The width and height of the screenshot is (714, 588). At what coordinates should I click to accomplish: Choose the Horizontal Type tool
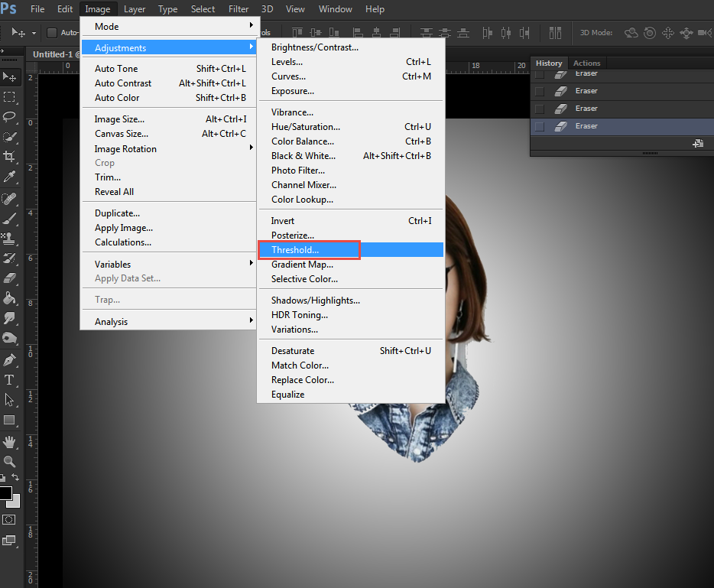coord(10,380)
